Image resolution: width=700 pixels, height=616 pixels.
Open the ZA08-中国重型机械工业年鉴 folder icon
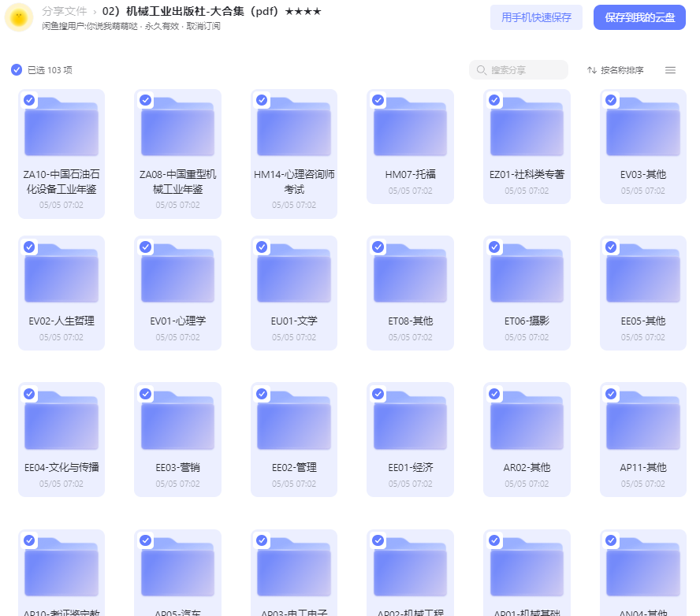[177, 127]
